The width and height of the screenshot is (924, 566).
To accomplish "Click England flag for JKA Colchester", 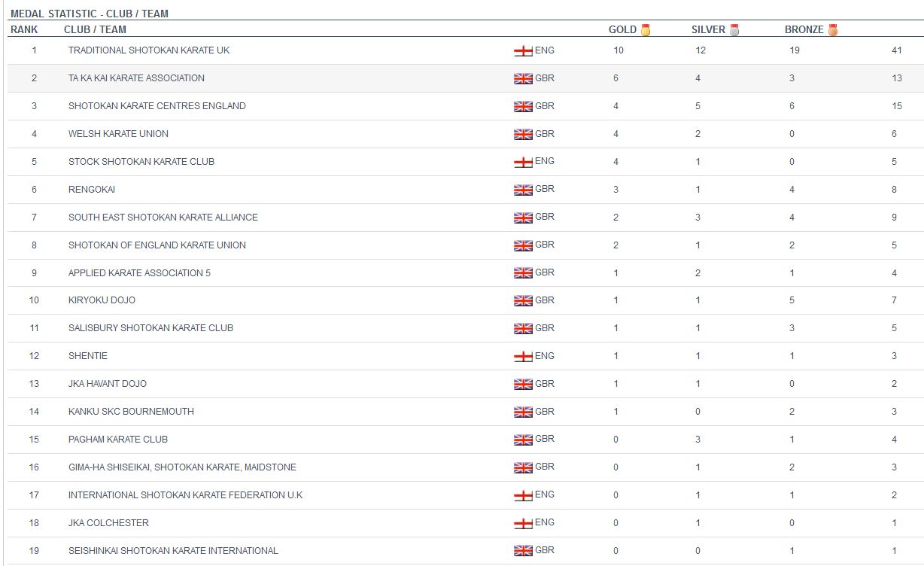I will tap(523, 523).
